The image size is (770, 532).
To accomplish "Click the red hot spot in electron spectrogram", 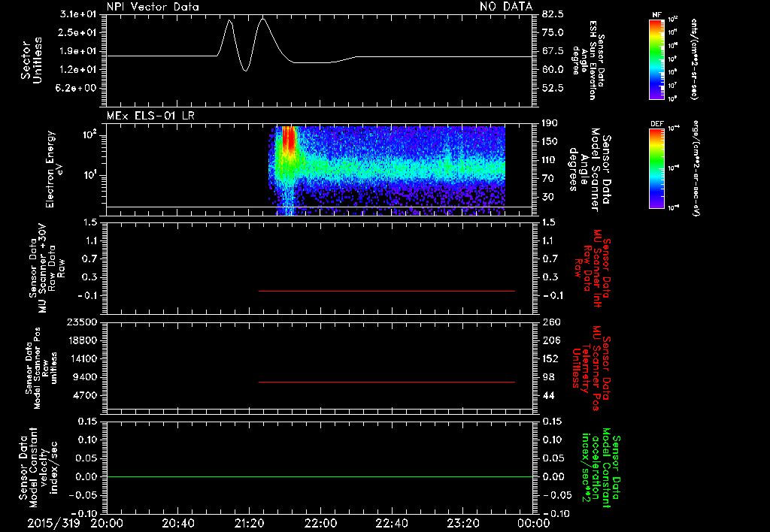I will tap(289, 138).
